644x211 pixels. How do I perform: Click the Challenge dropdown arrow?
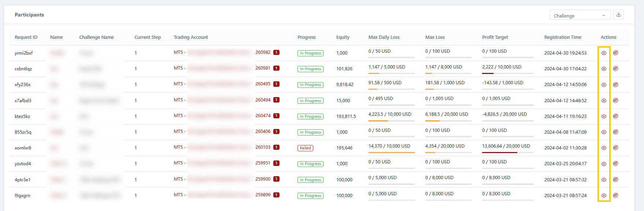tap(604, 16)
